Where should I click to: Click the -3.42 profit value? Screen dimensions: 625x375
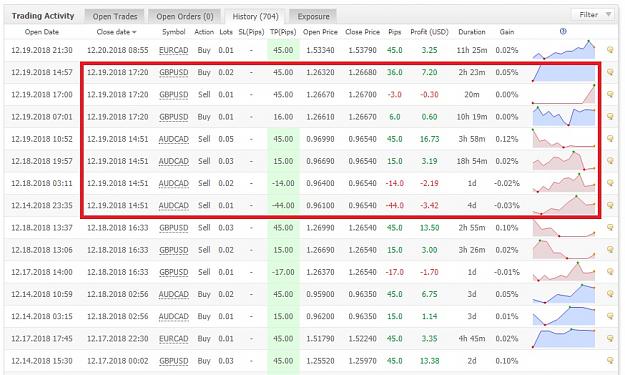click(429, 206)
